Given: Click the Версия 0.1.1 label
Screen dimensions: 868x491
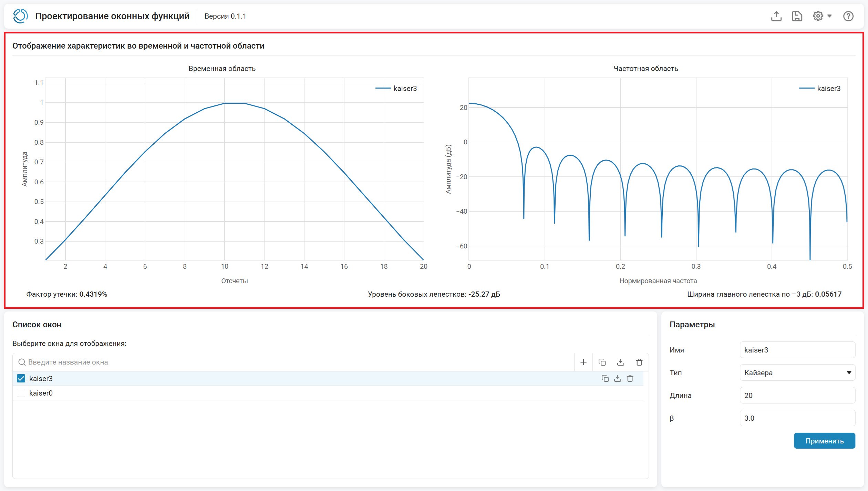Looking at the screenshot, I should (x=225, y=16).
